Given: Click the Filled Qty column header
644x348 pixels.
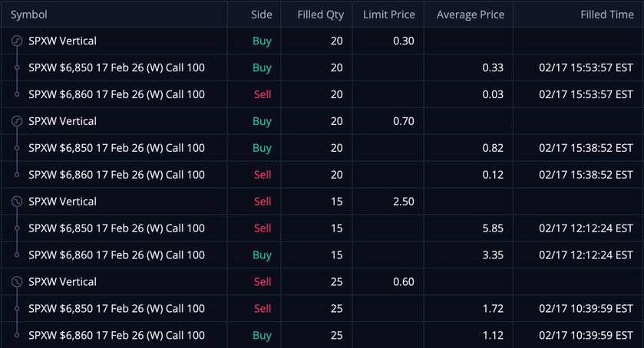Looking at the screenshot, I should click(321, 15).
